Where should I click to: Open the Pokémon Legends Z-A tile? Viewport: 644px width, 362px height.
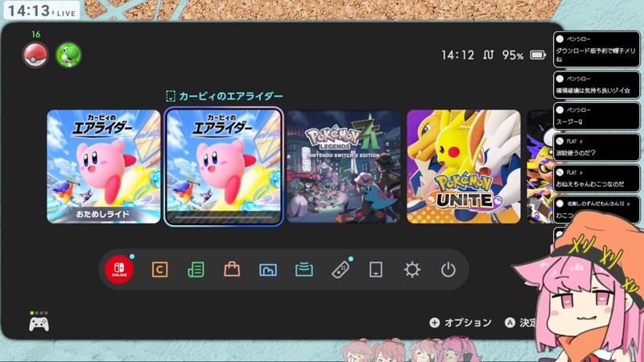click(x=344, y=167)
